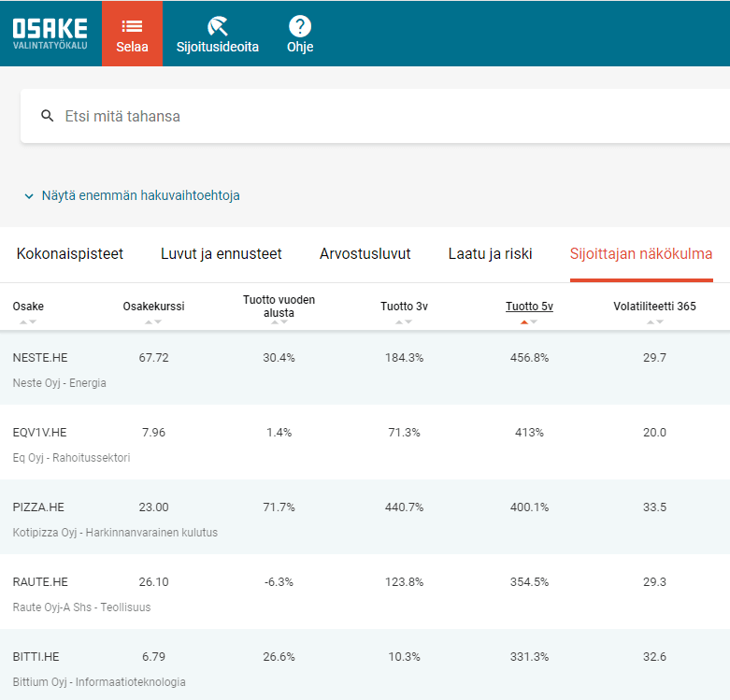This screenshot has height=700, width=730.
Task: Click sort arrows under Tuotto 3v
Action: click(404, 322)
